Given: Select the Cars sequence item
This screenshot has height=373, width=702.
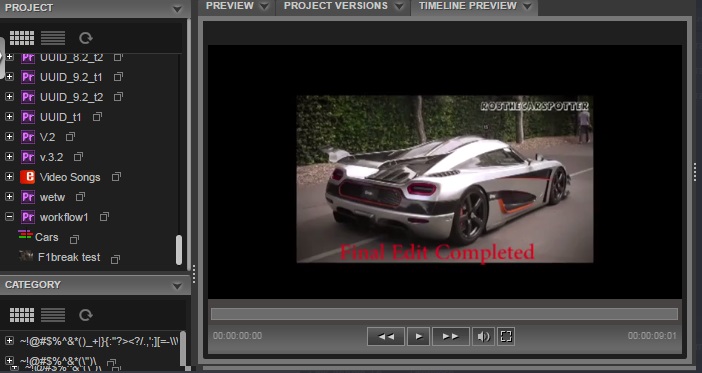Looking at the screenshot, I should [x=47, y=237].
